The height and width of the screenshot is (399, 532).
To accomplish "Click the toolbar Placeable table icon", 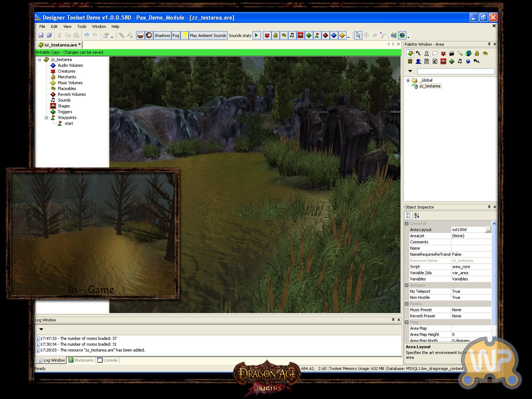I will tap(284, 35).
